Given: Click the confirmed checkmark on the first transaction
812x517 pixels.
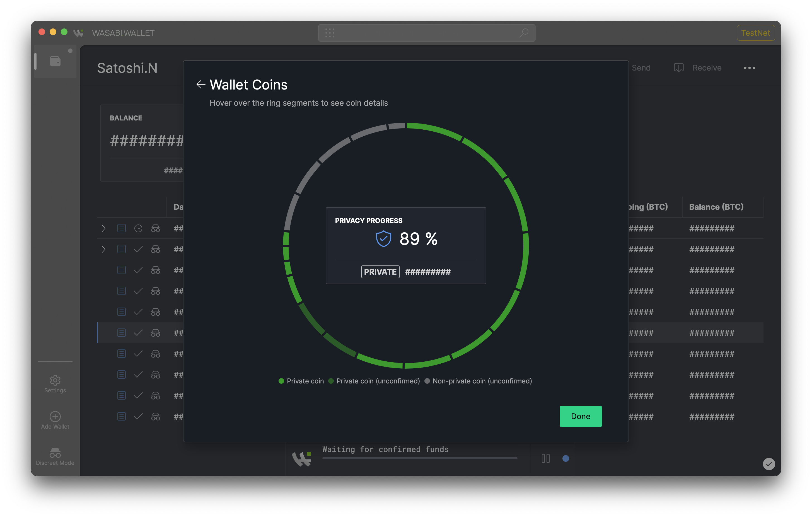Looking at the screenshot, I should click(138, 249).
